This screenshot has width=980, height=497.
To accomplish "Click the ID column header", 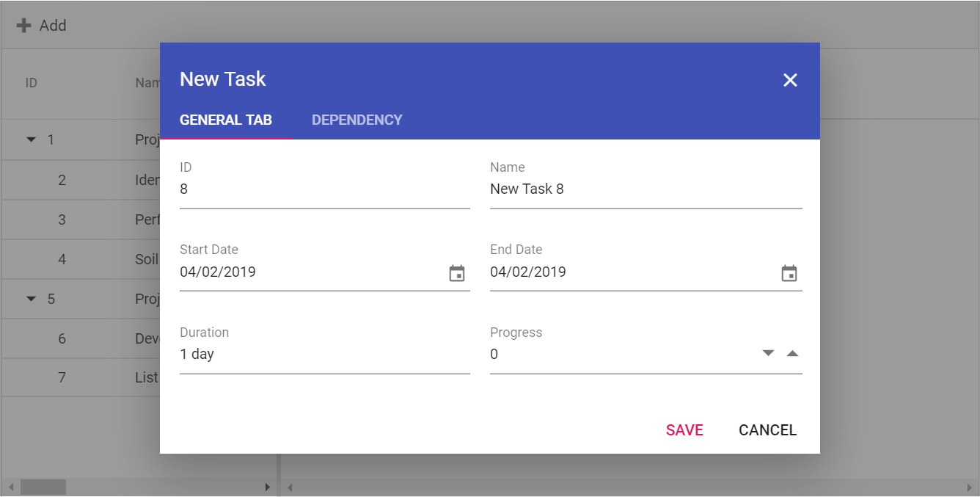I will [x=31, y=83].
